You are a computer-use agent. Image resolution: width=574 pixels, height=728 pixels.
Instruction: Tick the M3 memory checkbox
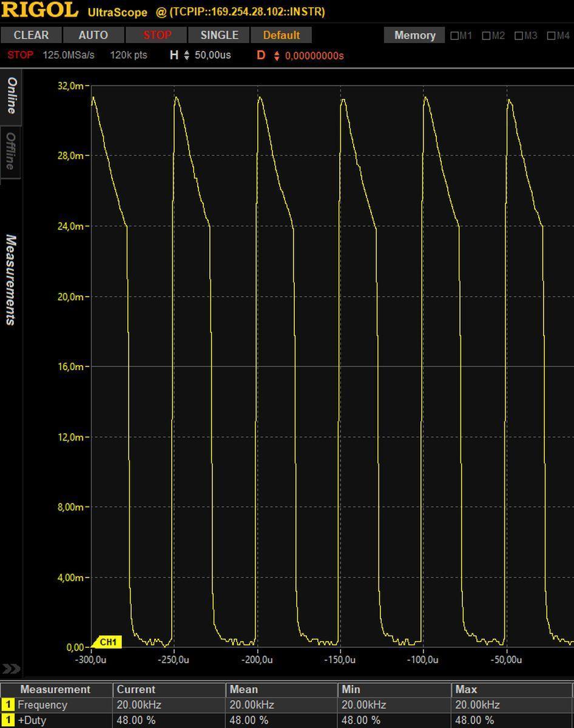519,36
